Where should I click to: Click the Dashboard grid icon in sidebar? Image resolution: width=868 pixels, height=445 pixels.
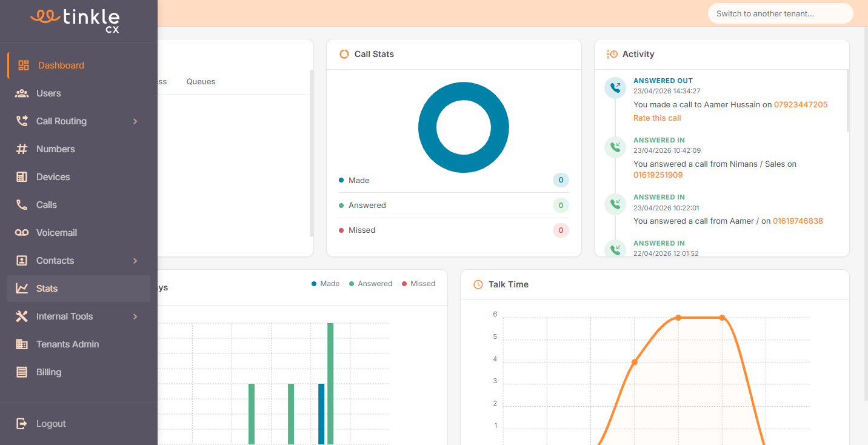[24, 65]
